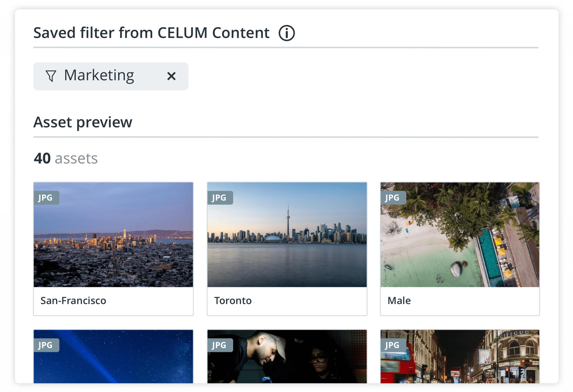Click the JPG badge on the starry sky image
Image resolution: width=573 pixels, height=392 pixels.
46,345
